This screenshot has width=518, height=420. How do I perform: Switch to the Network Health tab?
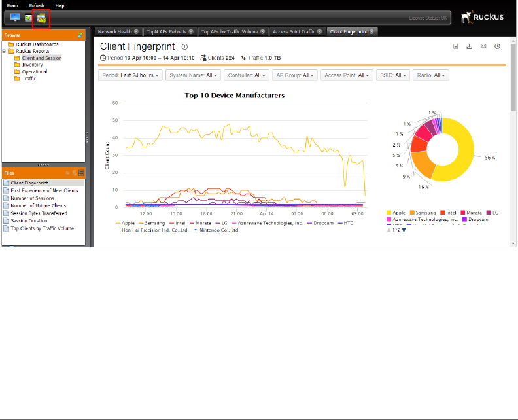coord(118,31)
